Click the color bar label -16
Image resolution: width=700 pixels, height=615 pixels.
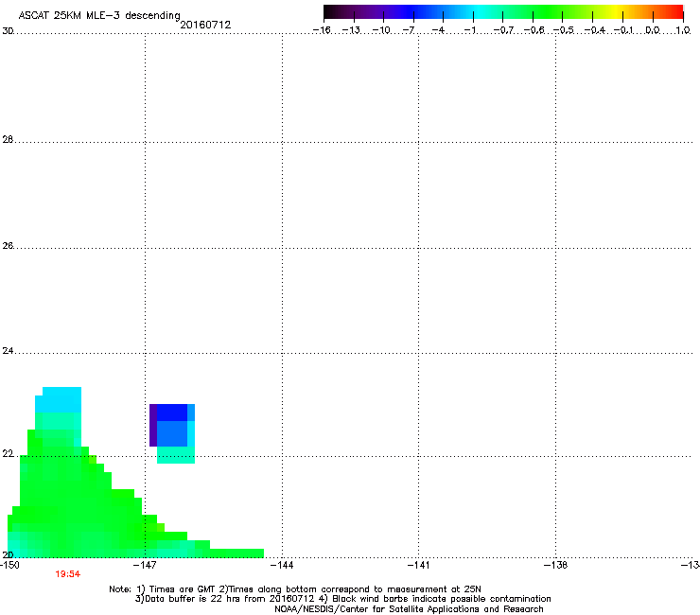(x=322, y=30)
